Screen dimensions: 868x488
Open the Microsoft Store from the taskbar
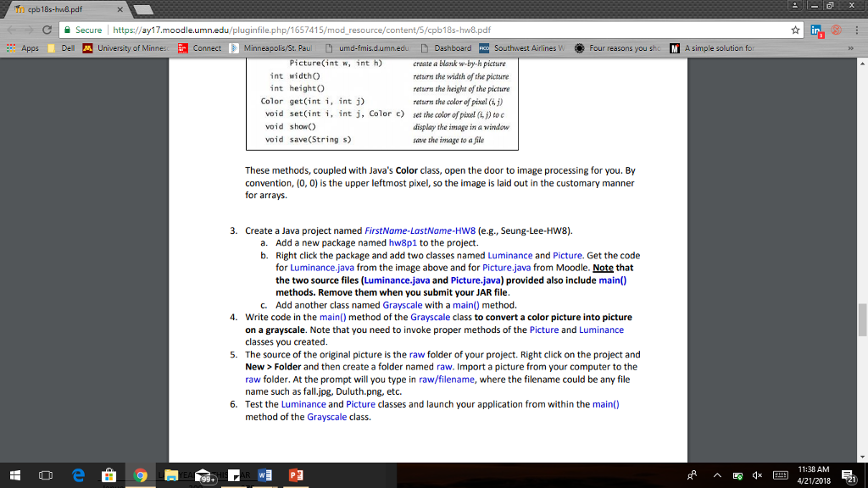[x=108, y=475]
